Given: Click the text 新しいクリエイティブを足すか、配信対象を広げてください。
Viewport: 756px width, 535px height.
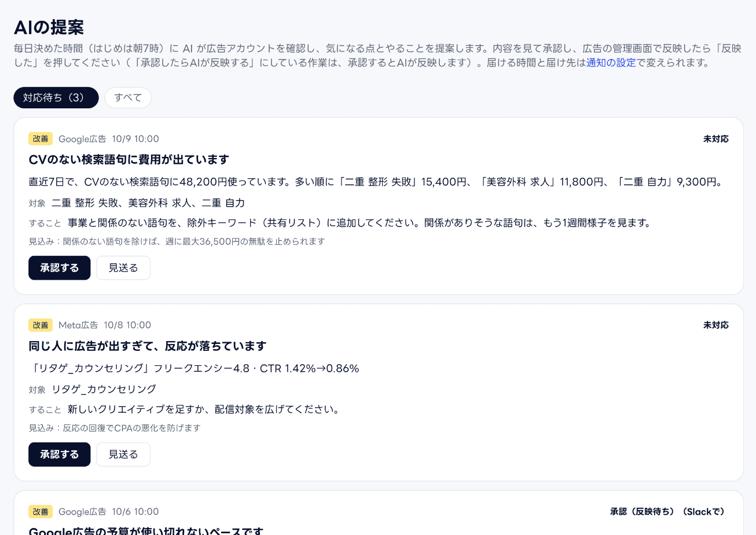Looking at the screenshot, I should tap(203, 410).
